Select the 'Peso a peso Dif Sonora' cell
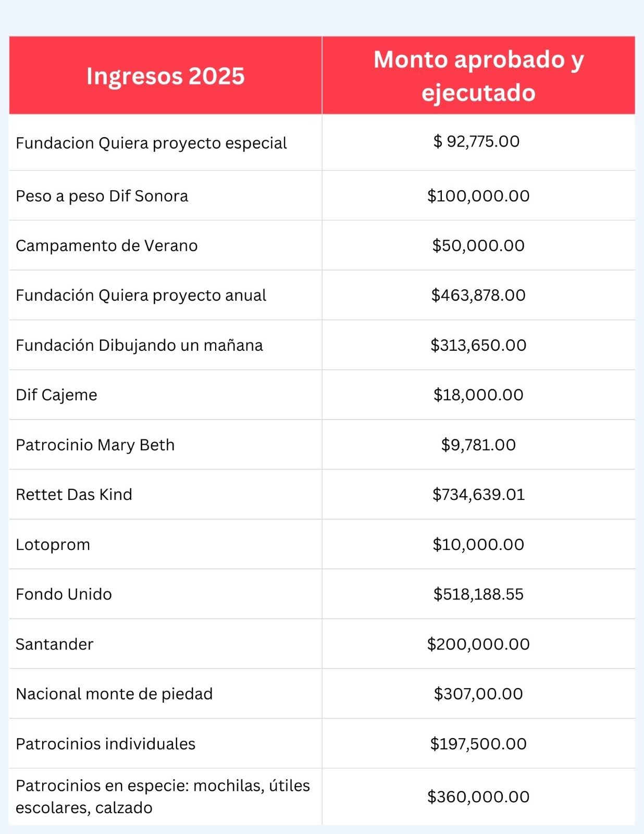This screenshot has height=834, width=644. [x=102, y=196]
